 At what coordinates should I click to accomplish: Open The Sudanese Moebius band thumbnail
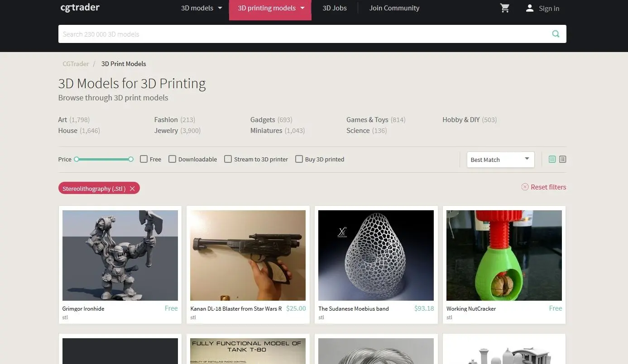tap(376, 255)
